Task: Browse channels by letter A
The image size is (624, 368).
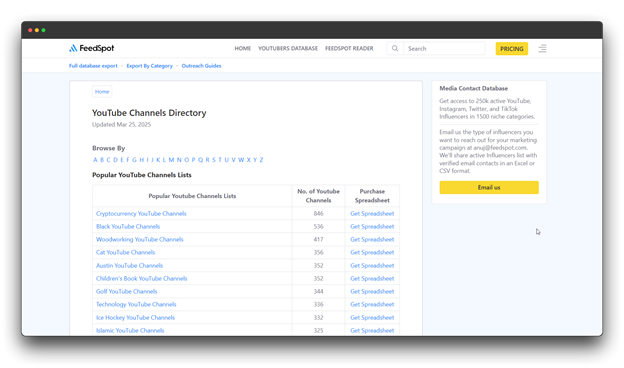Action: [x=95, y=160]
